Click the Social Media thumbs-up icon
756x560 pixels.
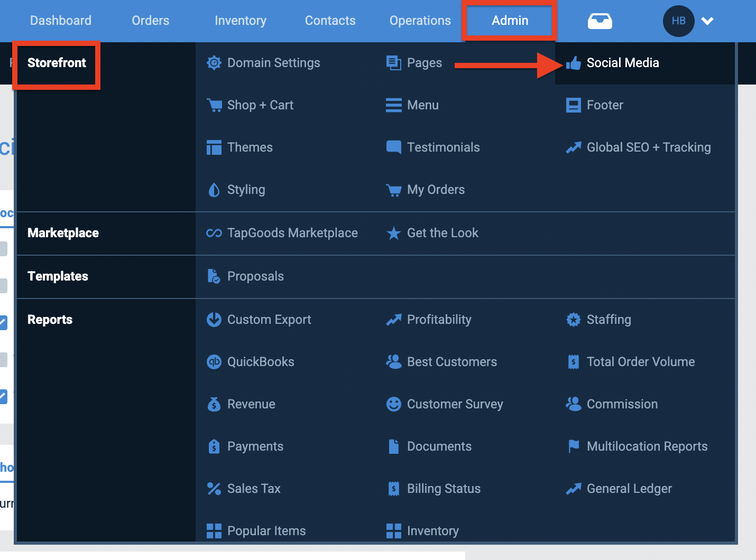[573, 63]
